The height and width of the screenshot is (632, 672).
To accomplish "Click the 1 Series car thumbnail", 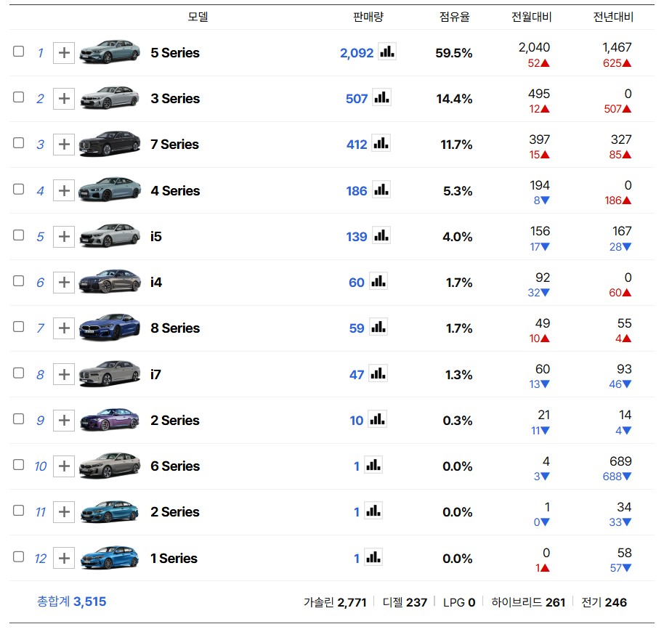I will coord(110,557).
